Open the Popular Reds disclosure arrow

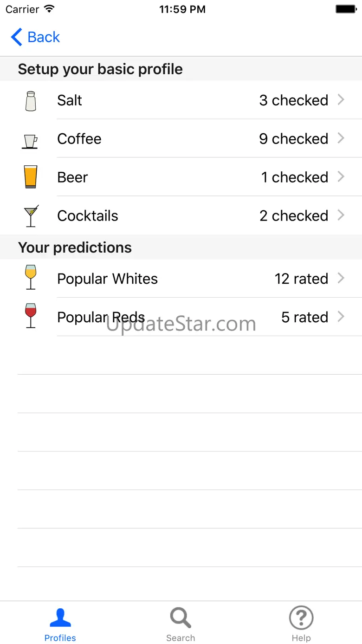click(341, 317)
